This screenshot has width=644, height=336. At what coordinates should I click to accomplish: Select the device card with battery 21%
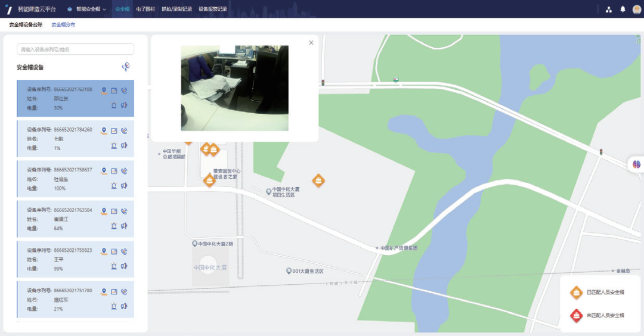point(75,300)
